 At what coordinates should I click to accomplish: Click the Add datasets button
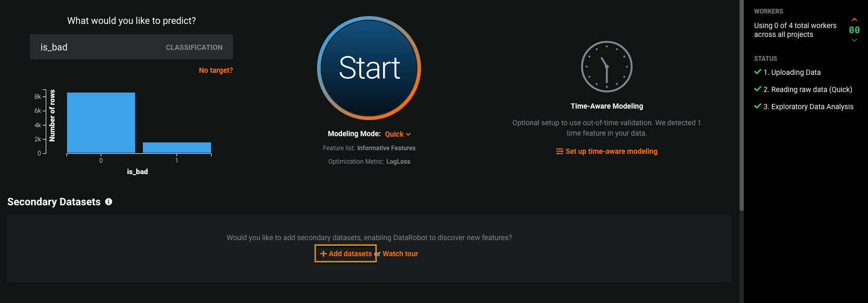point(346,254)
